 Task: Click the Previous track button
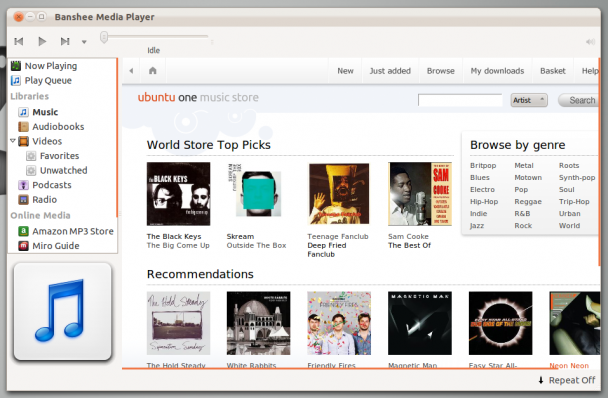click(x=19, y=41)
